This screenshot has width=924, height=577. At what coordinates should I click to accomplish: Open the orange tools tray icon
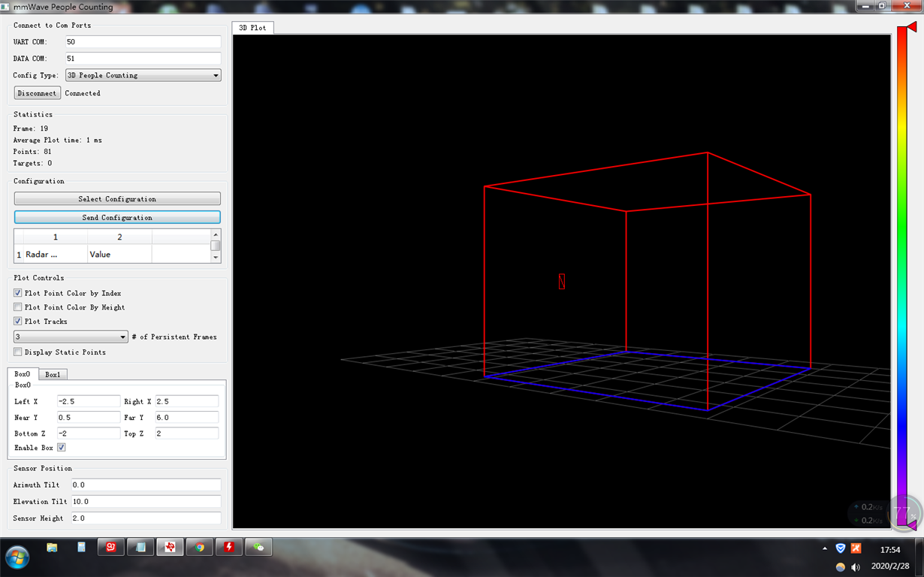tap(856, 548)
